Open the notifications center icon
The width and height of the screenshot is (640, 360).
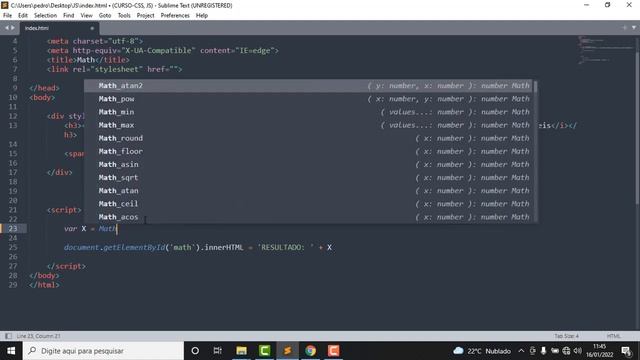627,351
